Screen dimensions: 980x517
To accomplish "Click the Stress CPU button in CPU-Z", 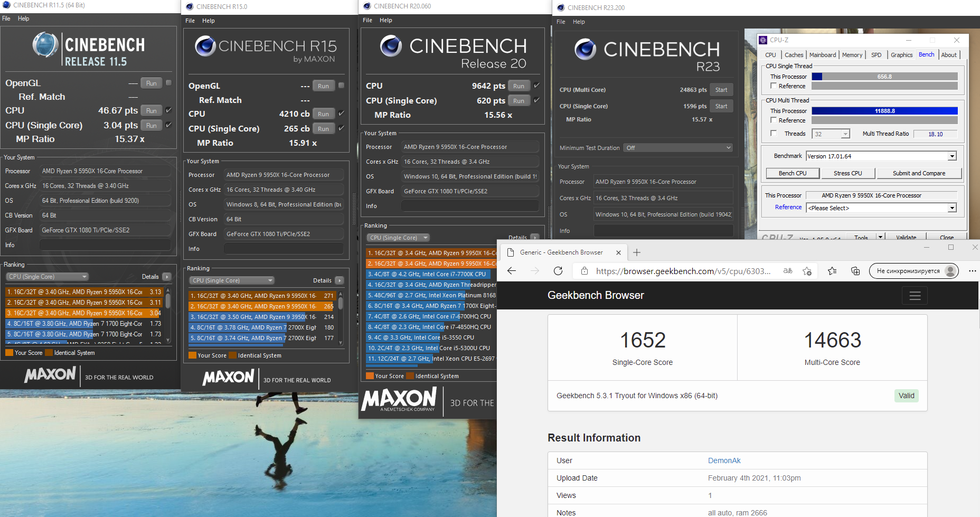I will pyautogui.click(x=847, y=173).
